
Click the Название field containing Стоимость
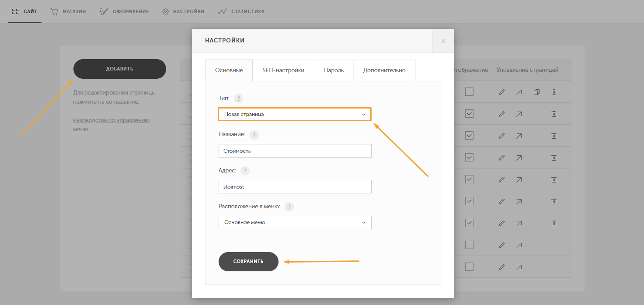(x=295, y=151)
